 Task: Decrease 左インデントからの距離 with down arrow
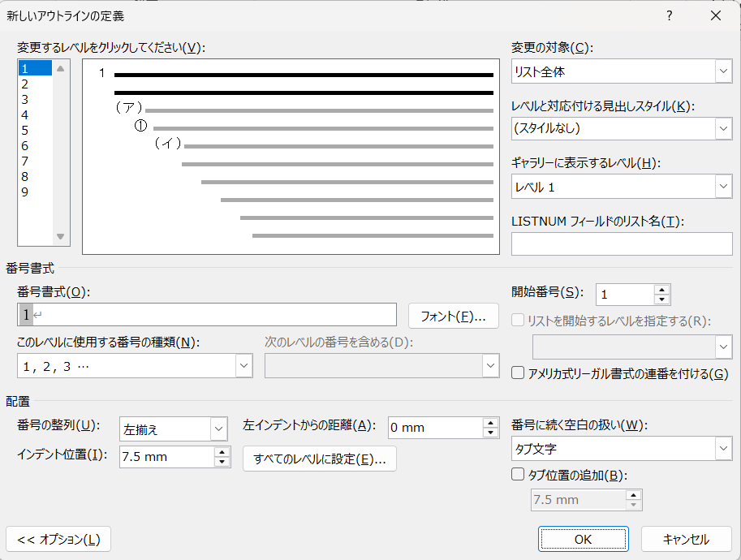click(x=491, y=433)
